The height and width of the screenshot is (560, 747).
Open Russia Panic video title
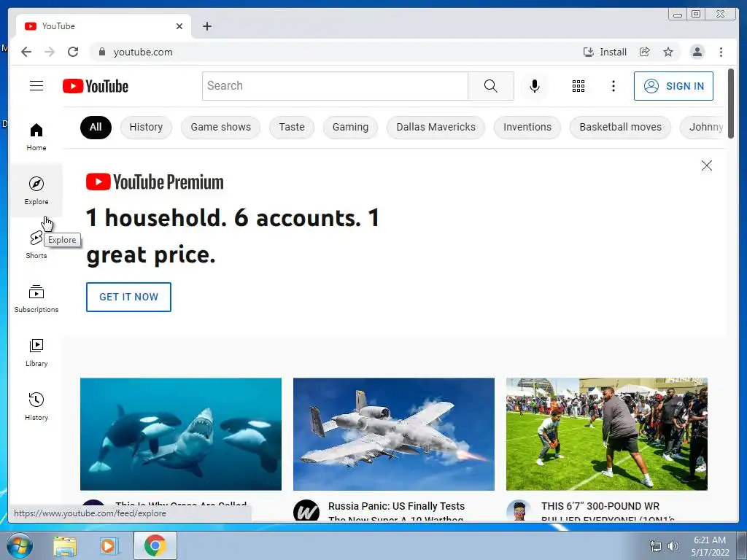point(396,510)
